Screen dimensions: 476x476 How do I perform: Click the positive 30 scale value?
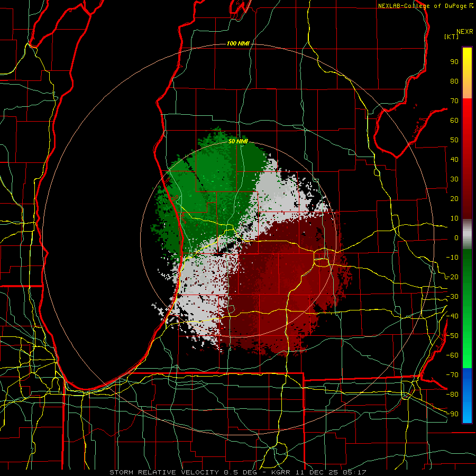[x=454, y=179]
